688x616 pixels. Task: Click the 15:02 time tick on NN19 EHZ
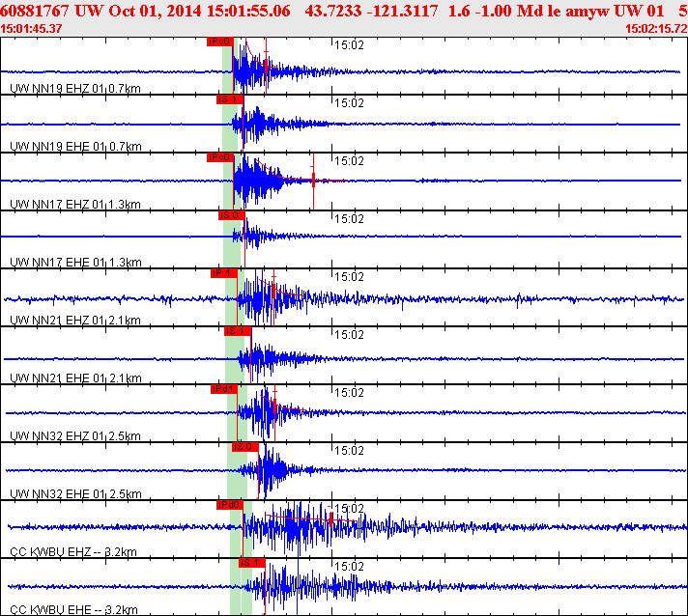point(349,45)
